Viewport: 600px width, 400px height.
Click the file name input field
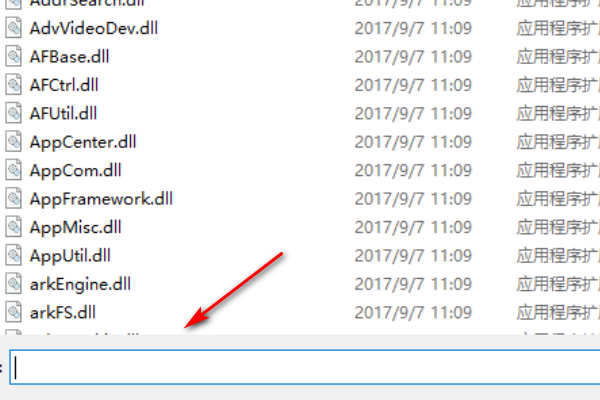pos(305,367)
